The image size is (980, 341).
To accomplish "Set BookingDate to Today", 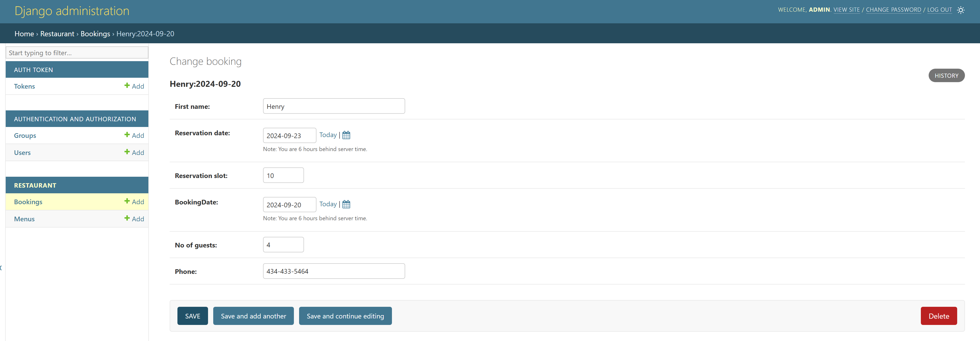I will tap(328, 204).
